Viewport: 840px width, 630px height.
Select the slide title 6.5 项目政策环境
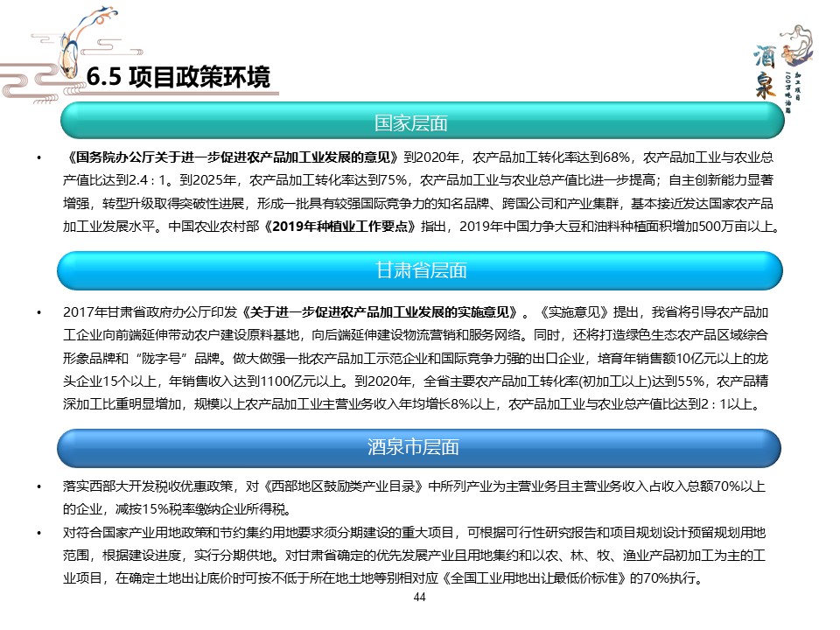tap(178, 77)
